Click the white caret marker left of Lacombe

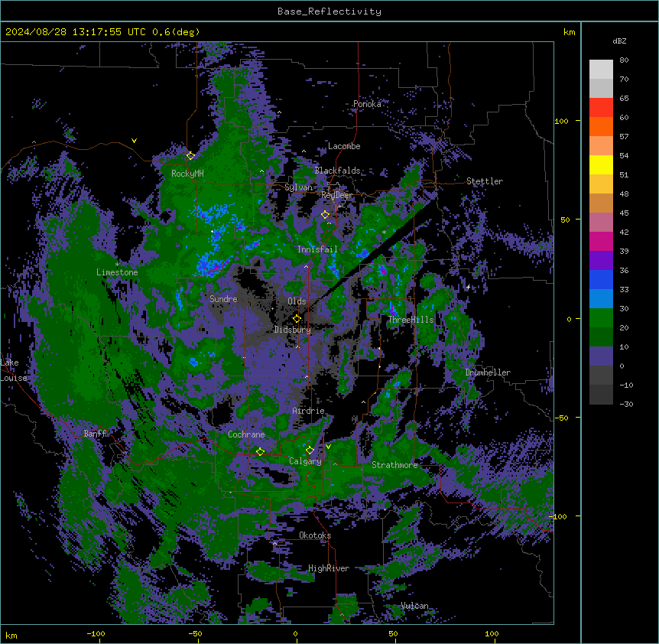pos(304,151)
